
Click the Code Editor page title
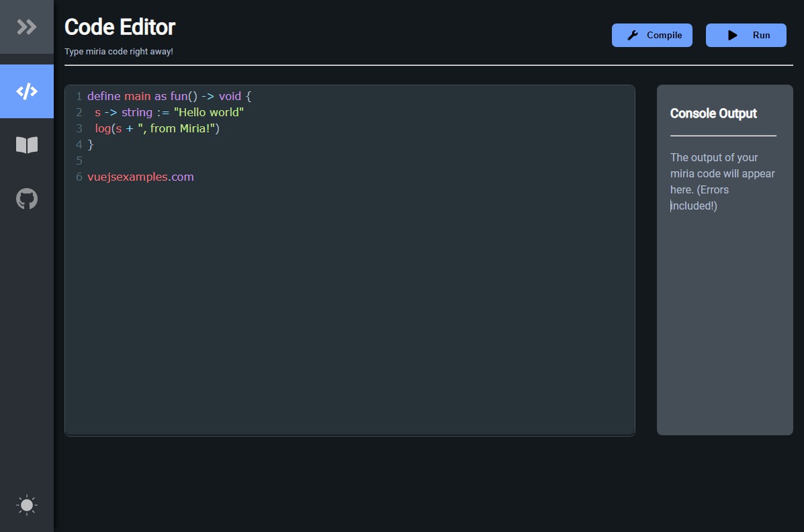120,27
